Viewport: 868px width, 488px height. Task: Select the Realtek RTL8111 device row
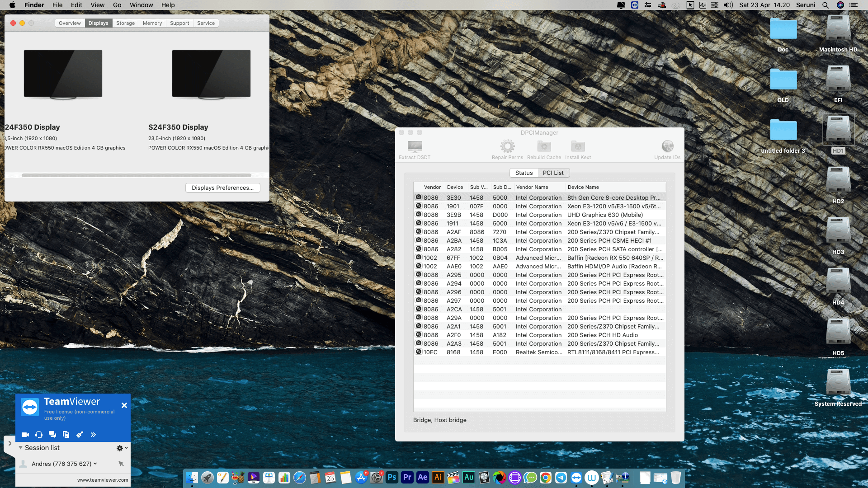click(x=538, y=352)
